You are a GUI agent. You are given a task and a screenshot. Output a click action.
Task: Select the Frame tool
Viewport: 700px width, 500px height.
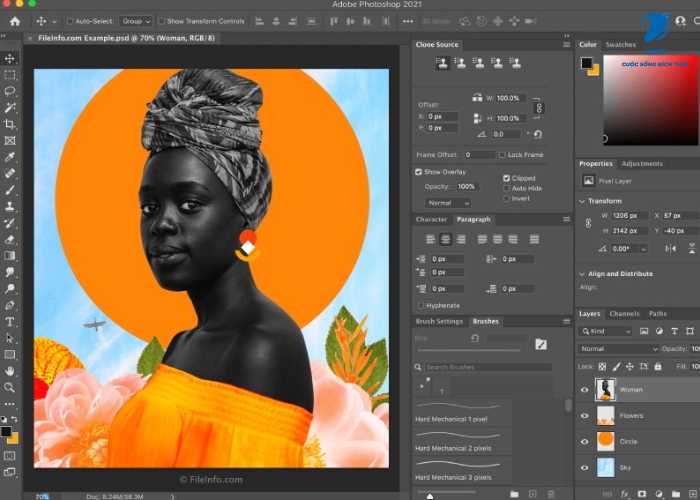click(x=9, y=141)
